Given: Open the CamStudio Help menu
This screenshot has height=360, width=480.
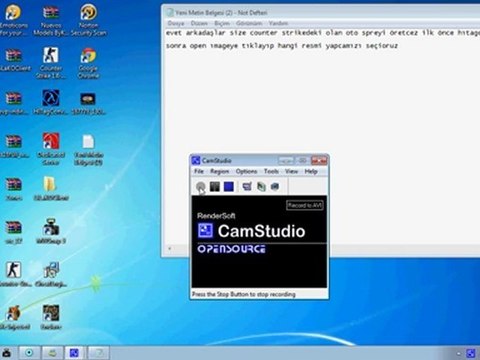Looking at the screenshot, I should tap(311, 171).
